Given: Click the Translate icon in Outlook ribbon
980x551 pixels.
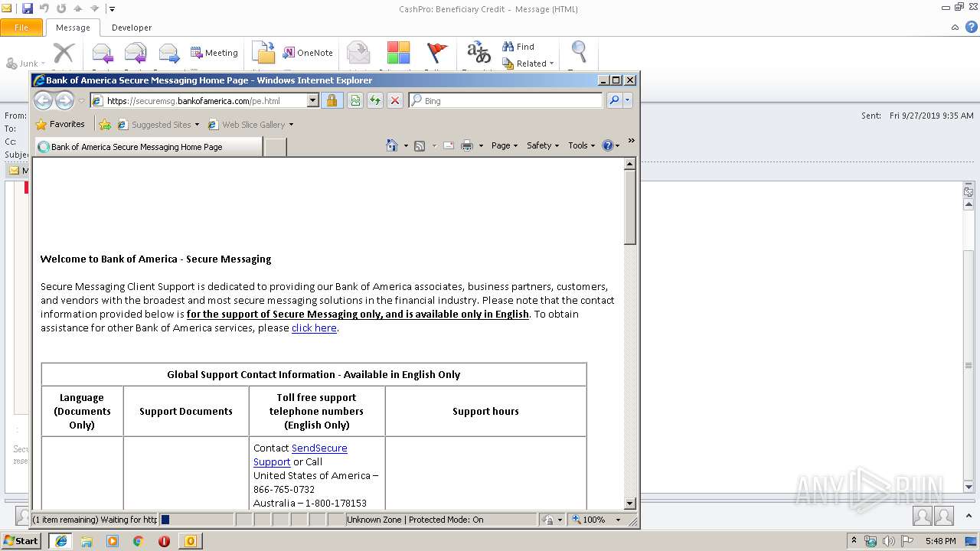Looking at the screenshot, I should 479,53.
